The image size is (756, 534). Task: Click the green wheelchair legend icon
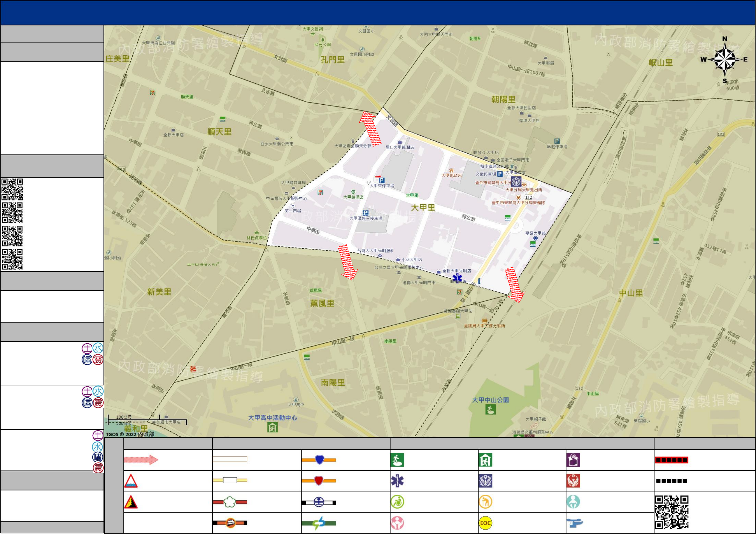397,502
